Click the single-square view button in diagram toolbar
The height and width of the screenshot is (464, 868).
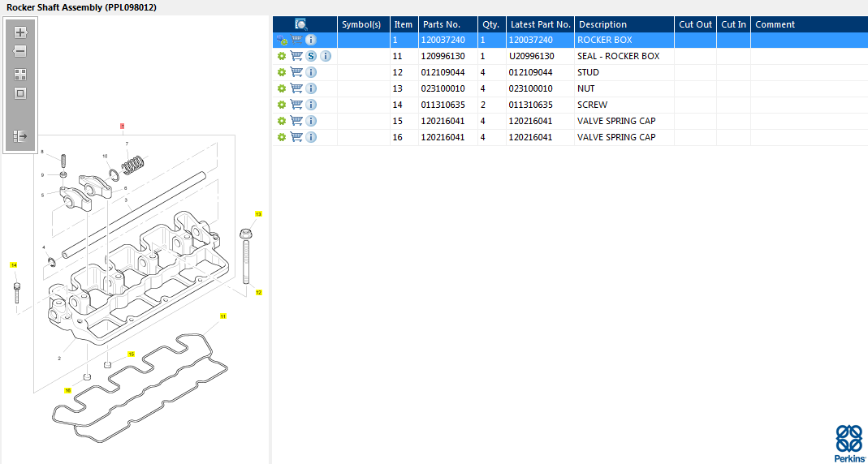click(20, 93)
